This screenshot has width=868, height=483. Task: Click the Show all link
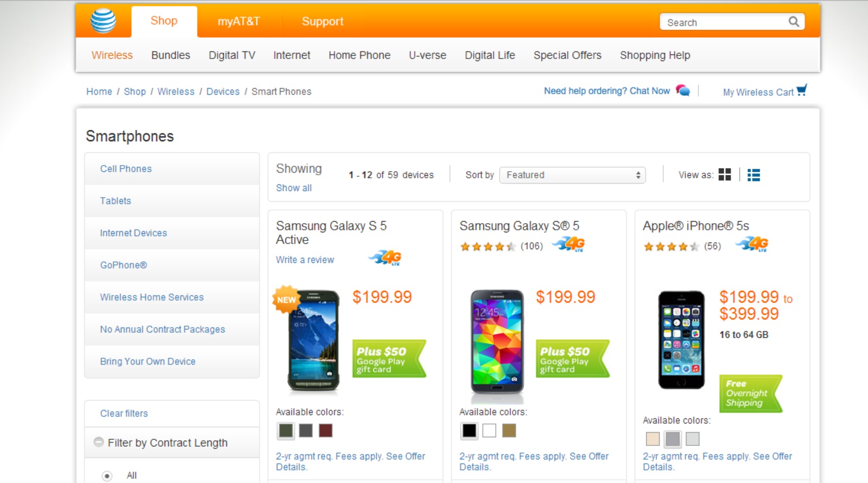coord(294,188)
